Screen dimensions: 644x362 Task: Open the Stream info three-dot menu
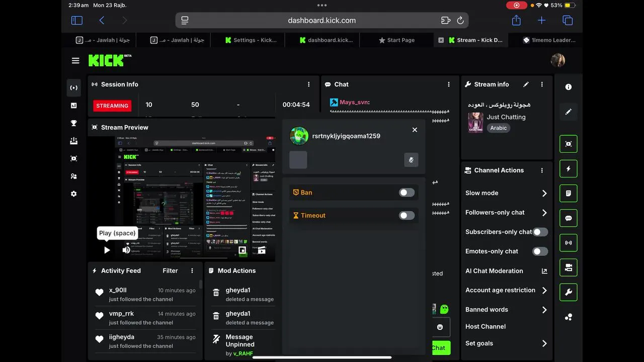(542, 84)
